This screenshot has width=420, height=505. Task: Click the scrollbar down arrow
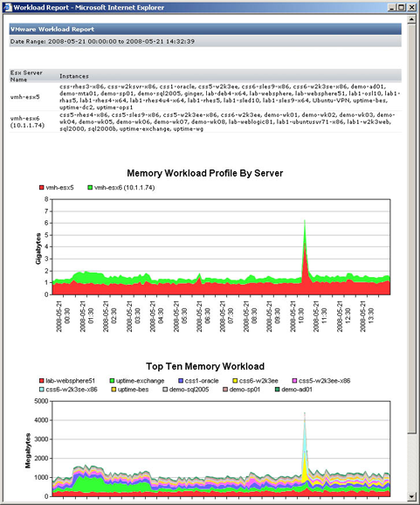click(x=411, y=496)
